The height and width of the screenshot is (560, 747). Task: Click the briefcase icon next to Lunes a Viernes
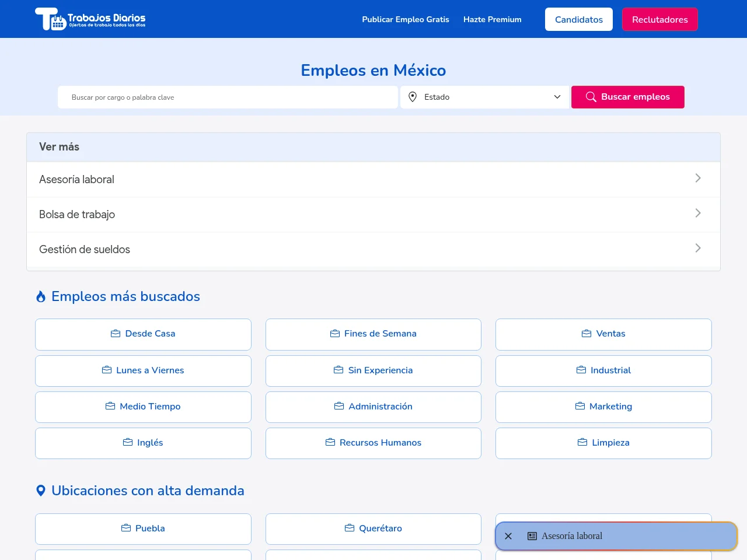pos(107,370)
